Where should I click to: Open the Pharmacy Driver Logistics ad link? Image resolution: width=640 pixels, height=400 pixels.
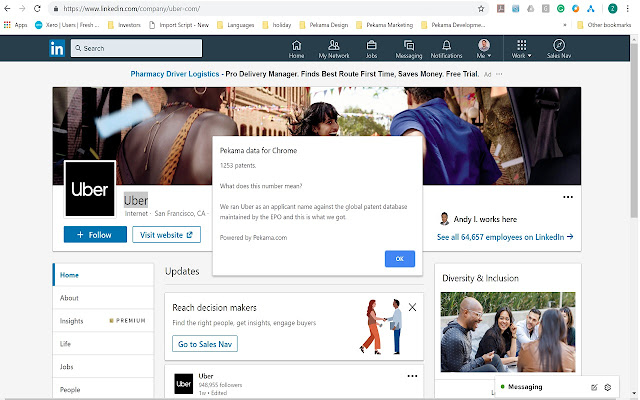pos(175,74)
